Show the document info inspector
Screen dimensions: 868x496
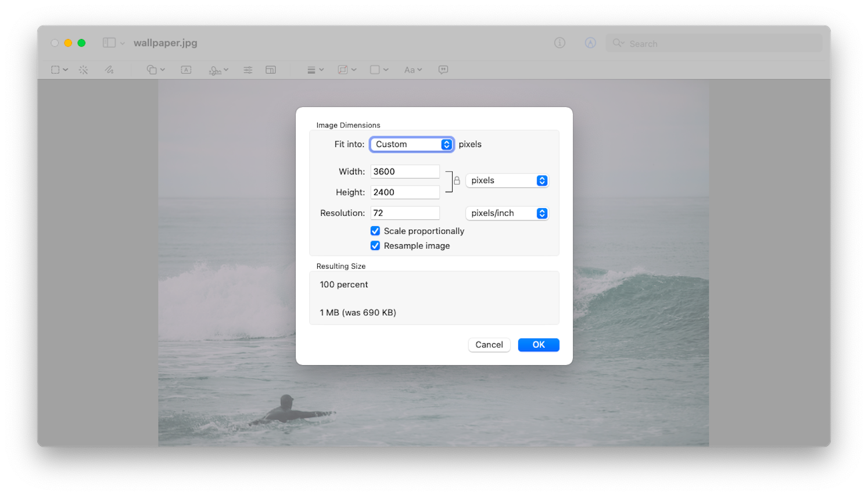point(559,42)
